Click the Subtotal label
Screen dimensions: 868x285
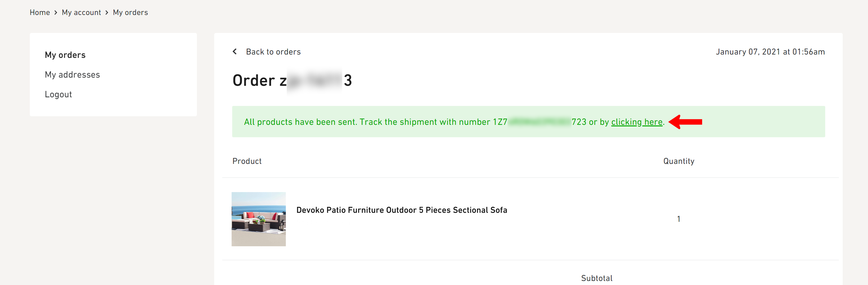click(x=596, y=278)
